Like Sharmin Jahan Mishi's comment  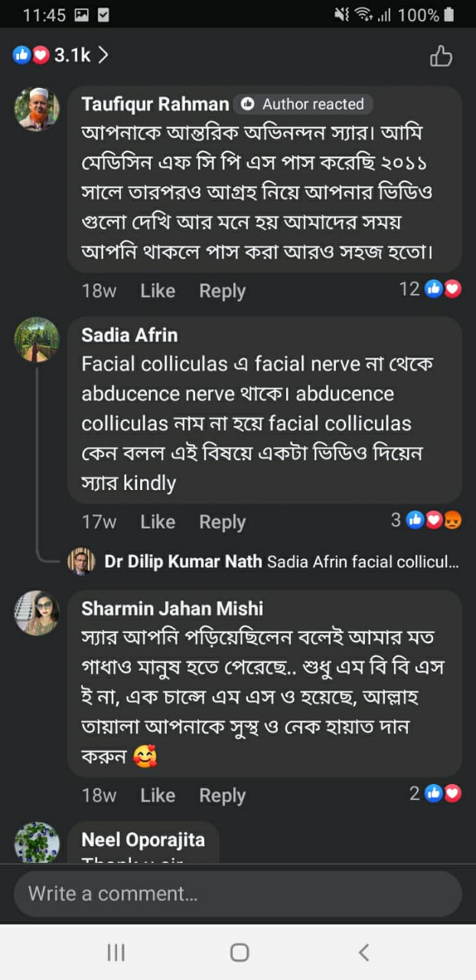pyautogui.click(x=158, y=795)
